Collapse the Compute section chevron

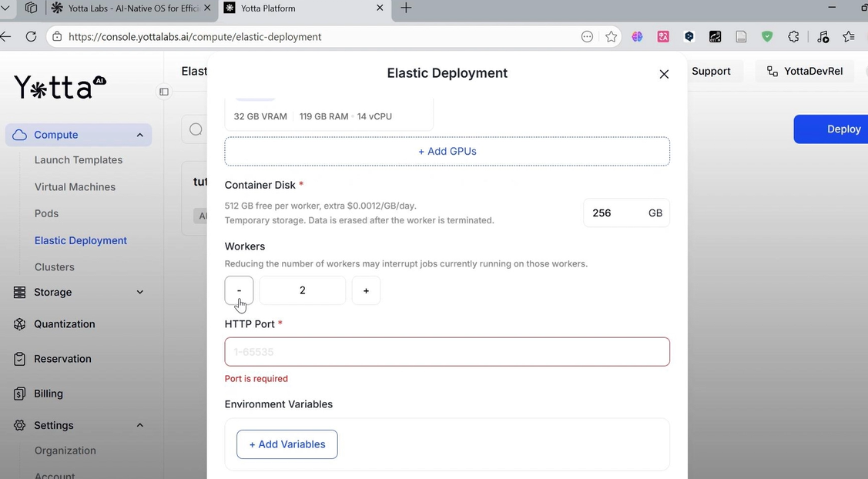click(x=139, y=135)
